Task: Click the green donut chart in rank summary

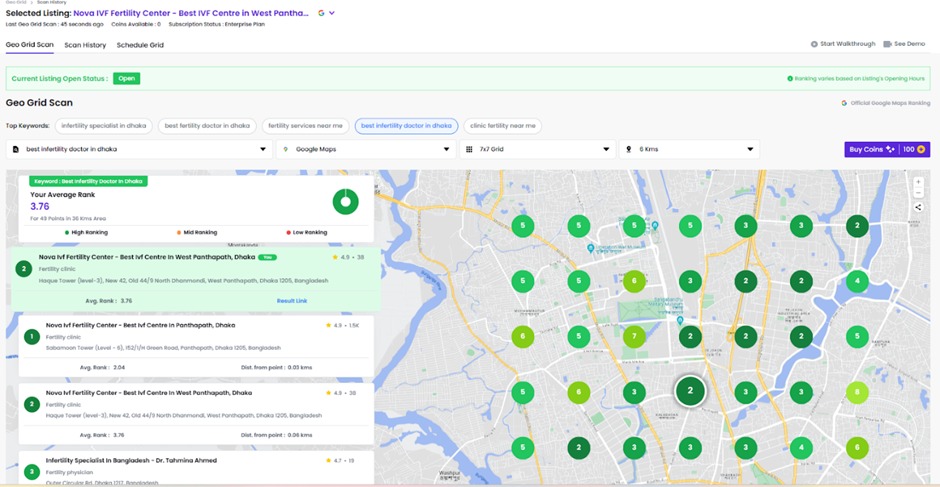Action: tap(345, 202)
